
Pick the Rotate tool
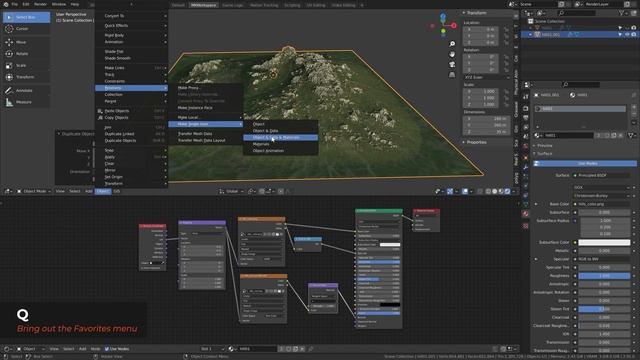click(x=27, y=53)
